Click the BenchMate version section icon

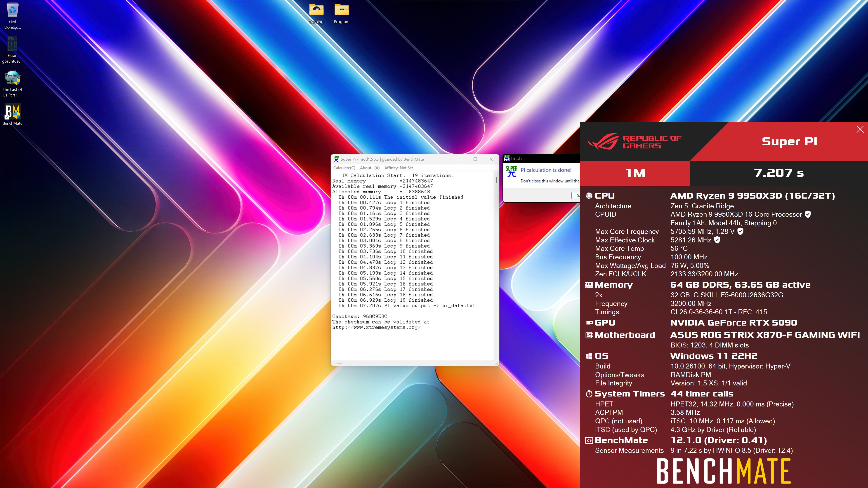tap(589, 441)
